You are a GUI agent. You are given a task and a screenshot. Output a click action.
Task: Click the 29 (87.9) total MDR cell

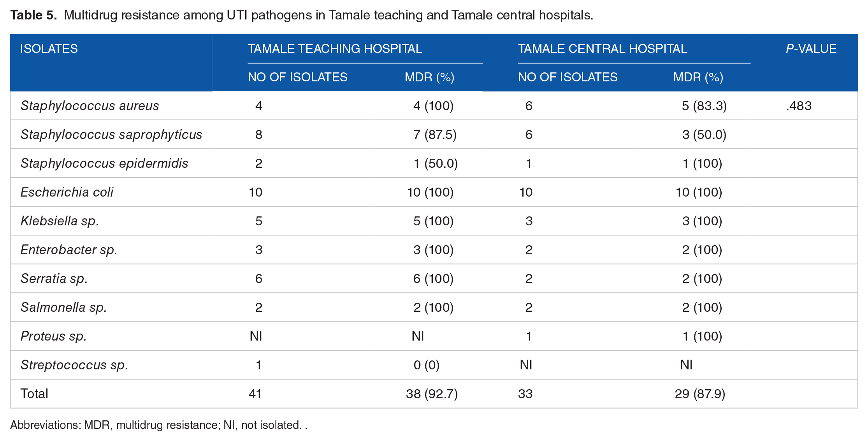(700, 394)
